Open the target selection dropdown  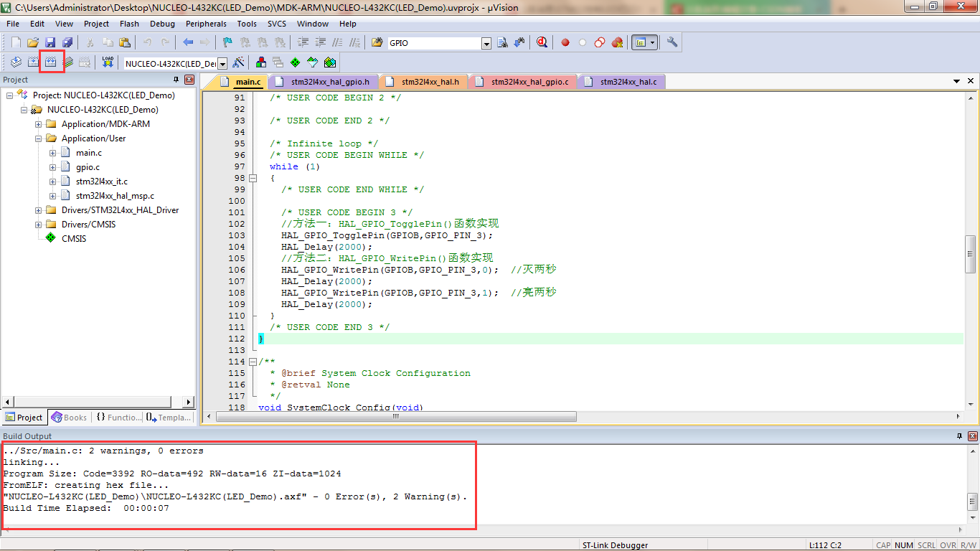(x=222, y=64)
